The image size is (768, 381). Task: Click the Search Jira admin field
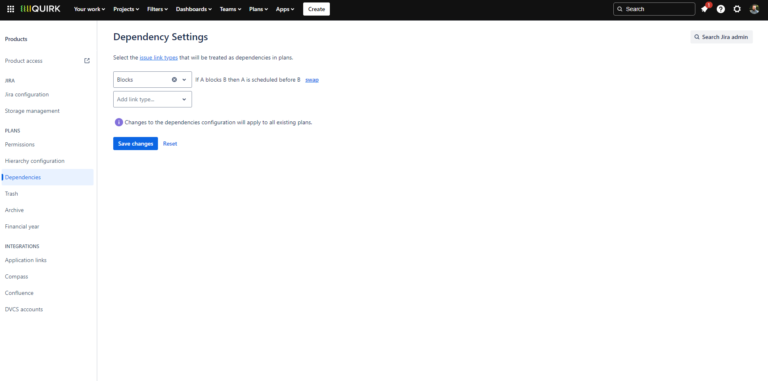[721, 37]
